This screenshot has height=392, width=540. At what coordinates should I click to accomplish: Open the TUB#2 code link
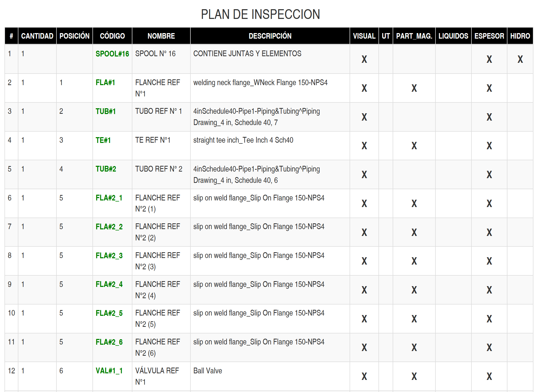point(106,169)
